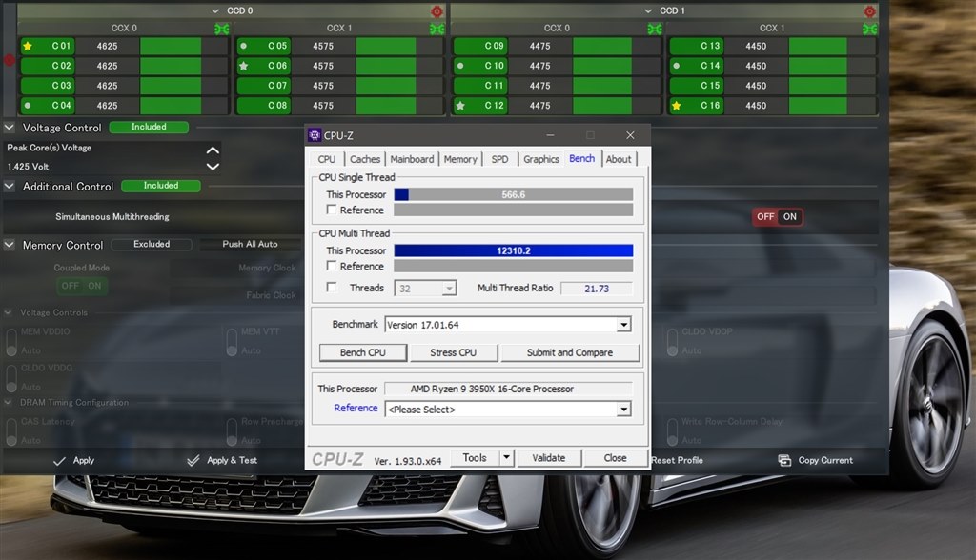
Task: Decrease Peak Core Voltage with down arrow
Action: pos(213,167)
